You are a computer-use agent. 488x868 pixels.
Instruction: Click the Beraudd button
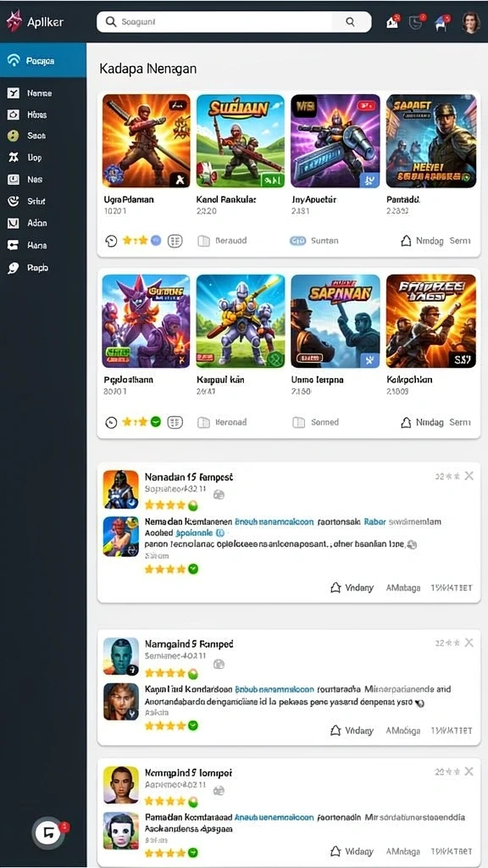pos(223,241)
